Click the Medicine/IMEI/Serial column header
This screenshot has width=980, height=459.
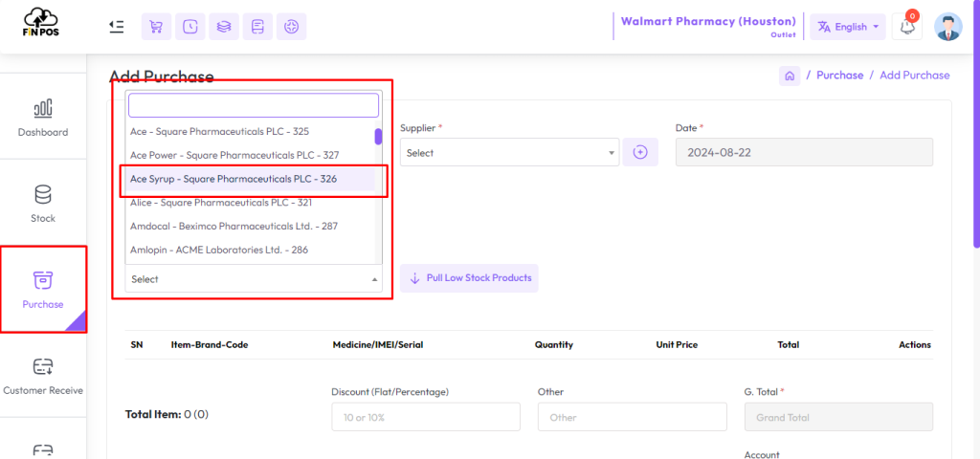pyautogui.click(x=378, y=344)
